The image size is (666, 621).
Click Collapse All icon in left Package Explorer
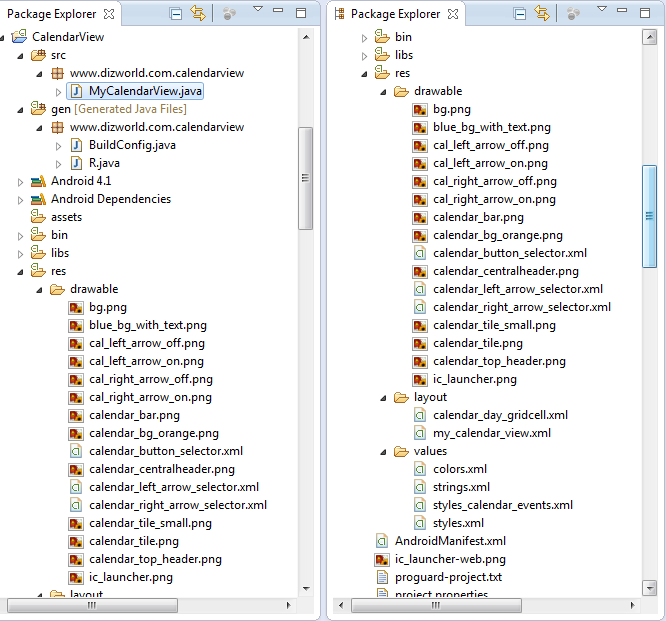click(175, 14)
